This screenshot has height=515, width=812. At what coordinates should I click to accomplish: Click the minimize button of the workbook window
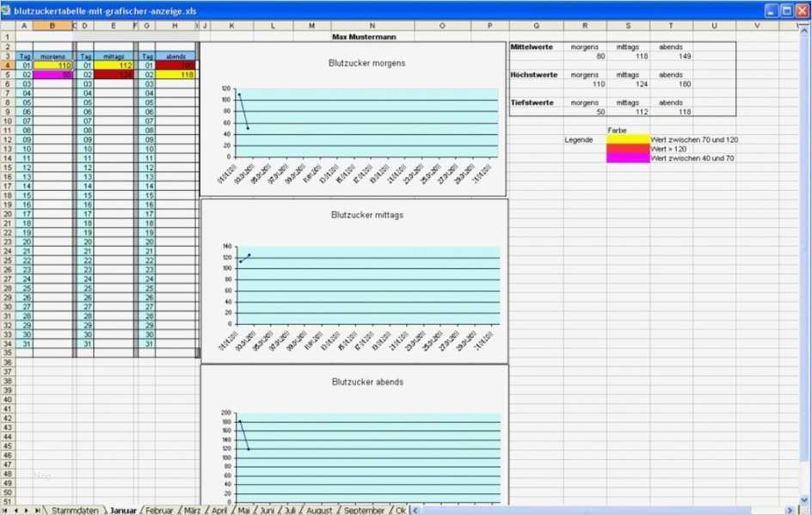point(771,10)
